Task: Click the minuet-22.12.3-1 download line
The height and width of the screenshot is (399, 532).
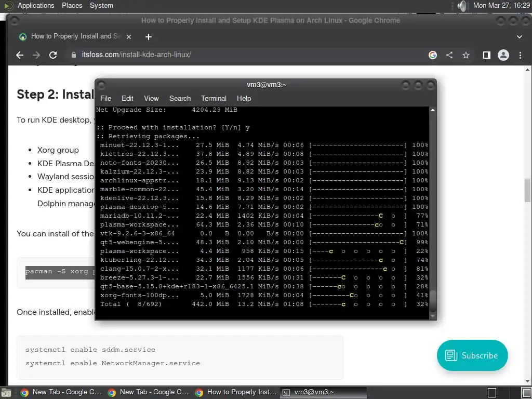Action: pos(264,145)
